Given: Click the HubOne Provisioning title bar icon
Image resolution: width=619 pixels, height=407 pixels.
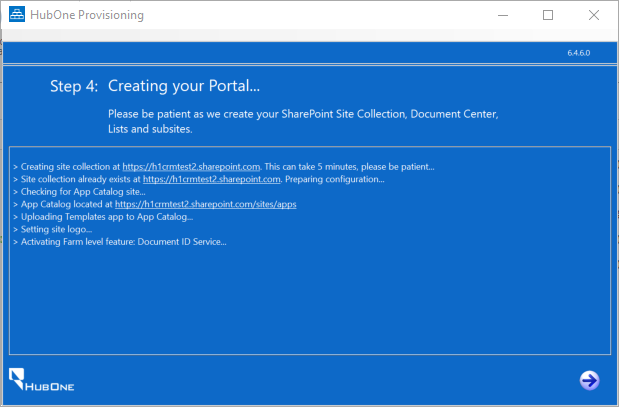Looking at the screenshot, I should [x=17, y=15].
